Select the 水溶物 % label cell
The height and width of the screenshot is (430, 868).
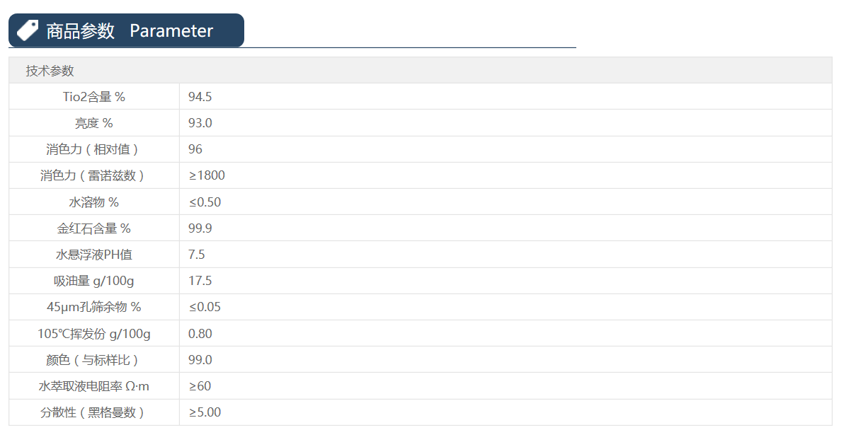94,202
